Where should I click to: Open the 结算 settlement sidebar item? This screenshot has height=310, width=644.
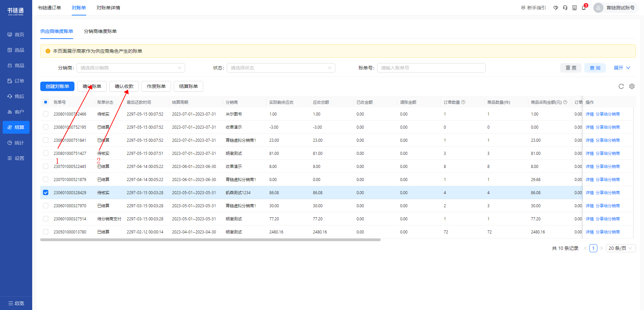(16, 127)
